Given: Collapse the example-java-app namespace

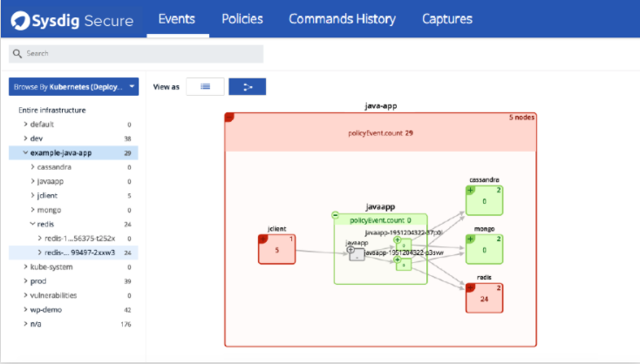Looking at the screenshot, I should tap(25, 152).
